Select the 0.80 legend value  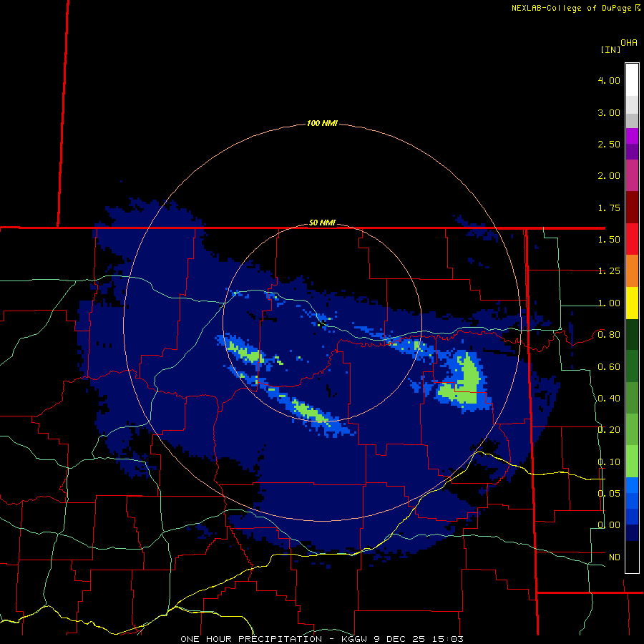click(609, 335)
